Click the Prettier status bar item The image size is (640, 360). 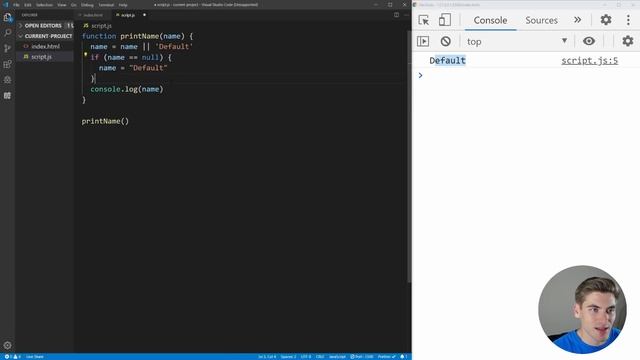(387, 357)
